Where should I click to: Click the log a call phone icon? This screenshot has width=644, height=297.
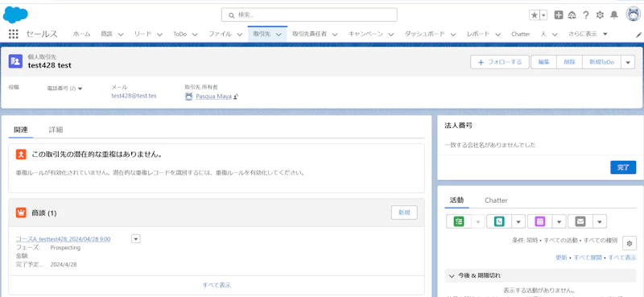pyautogui.click(x=498, y=221)
